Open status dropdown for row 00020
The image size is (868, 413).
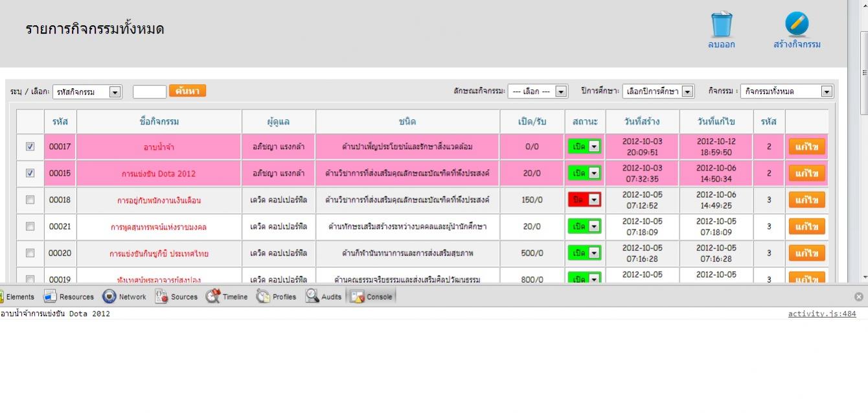584,253
